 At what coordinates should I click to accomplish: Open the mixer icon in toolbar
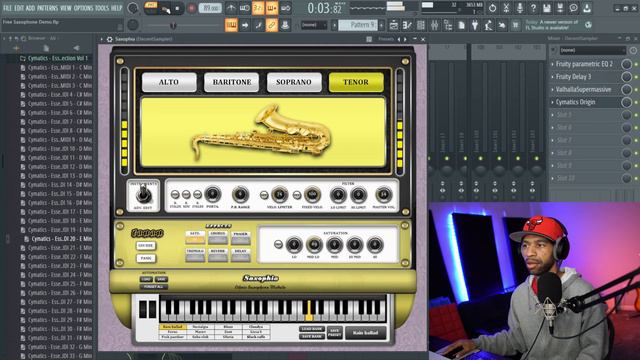click(x=434, y=25)
